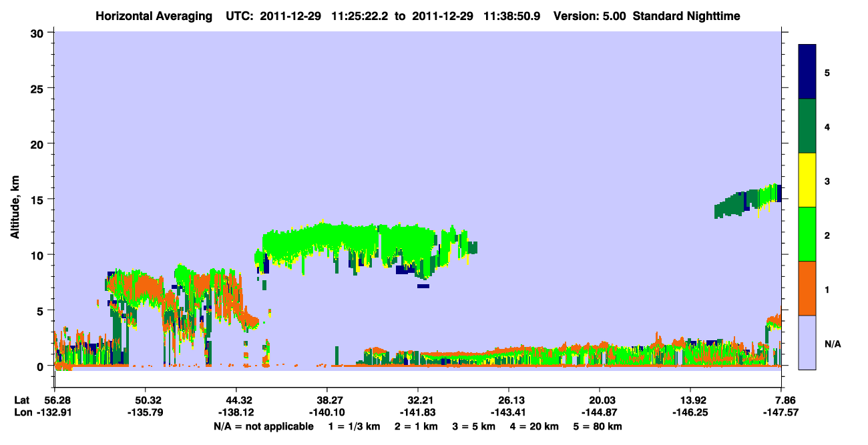
Task: Click the 'N/A = not applicable' legend text
Action: coord(263,426)
